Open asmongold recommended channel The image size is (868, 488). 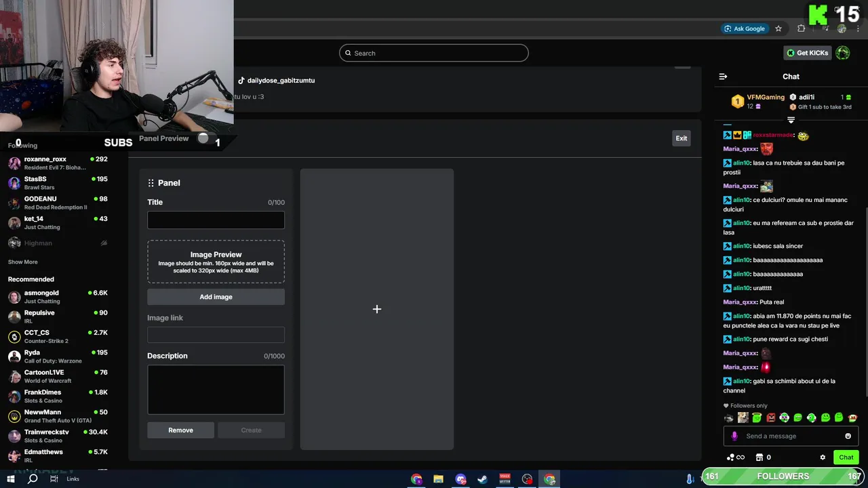click(58, 297)
